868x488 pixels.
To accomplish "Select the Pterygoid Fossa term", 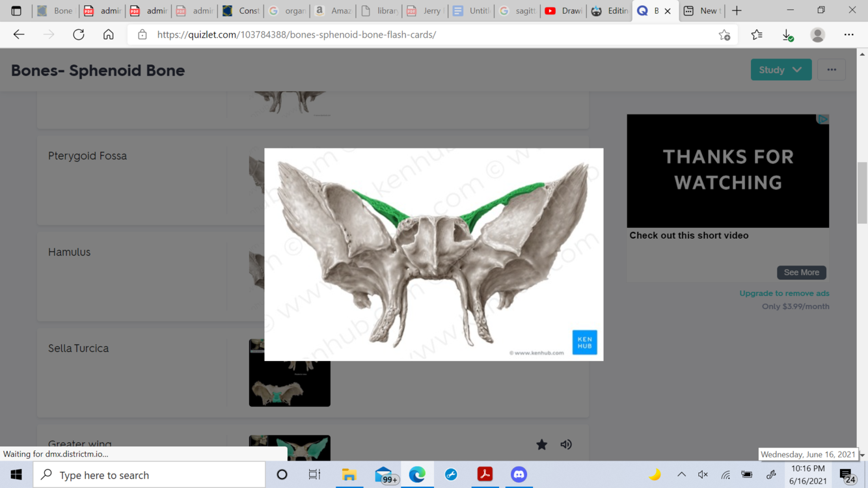I will 87,156.
